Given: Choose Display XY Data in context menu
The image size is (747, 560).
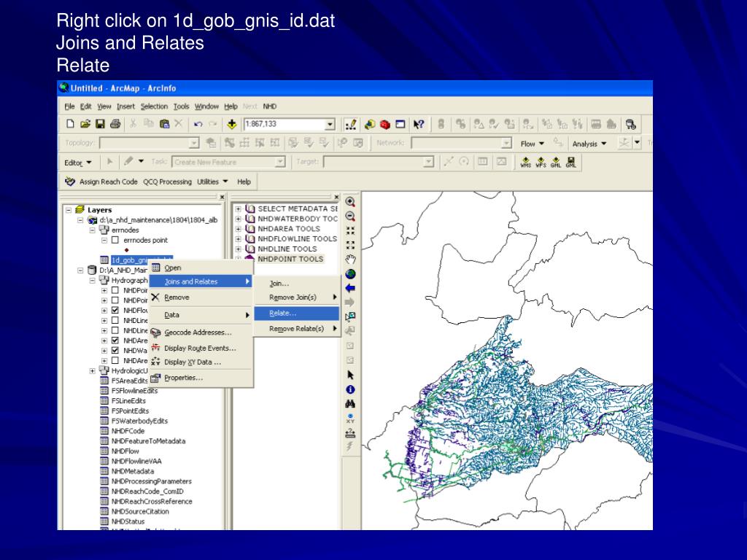Looking at the screenshot, I should (x=200, y=362).
